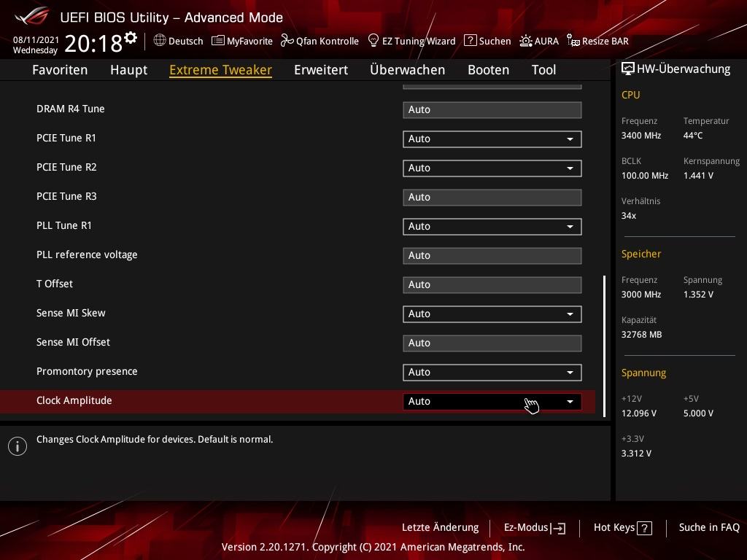The width and height of the screenshot is (747, 560).
Task: Switch to the Überwachen tab
Action: 407,70
